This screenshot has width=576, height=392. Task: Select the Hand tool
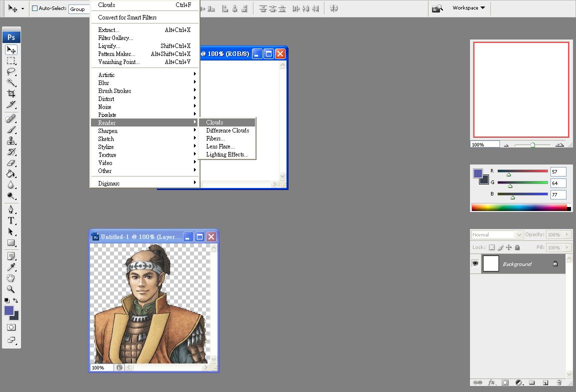click(11, 278)
